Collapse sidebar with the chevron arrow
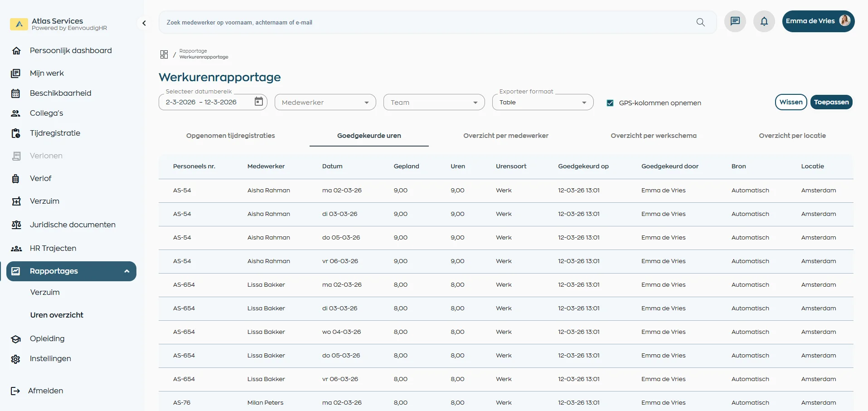Image resolution: width=868 pixels, height=411 pixels. [x=144, y=23]
